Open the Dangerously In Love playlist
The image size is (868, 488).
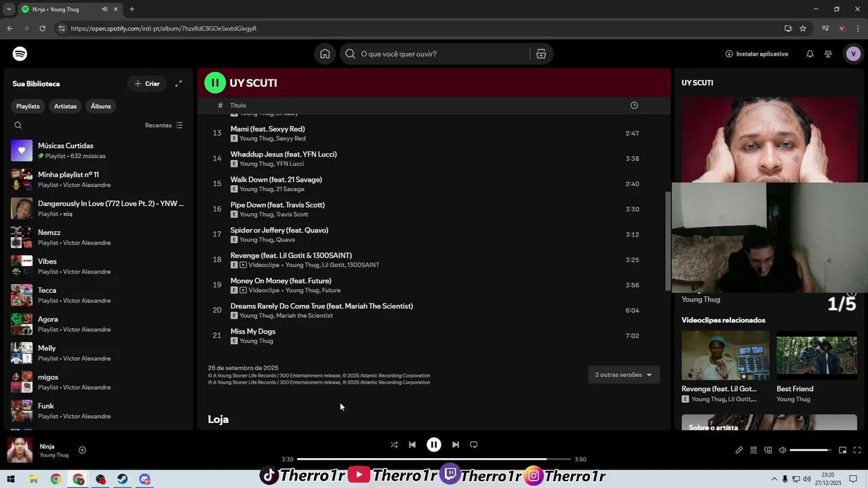[x=98, y=208]
